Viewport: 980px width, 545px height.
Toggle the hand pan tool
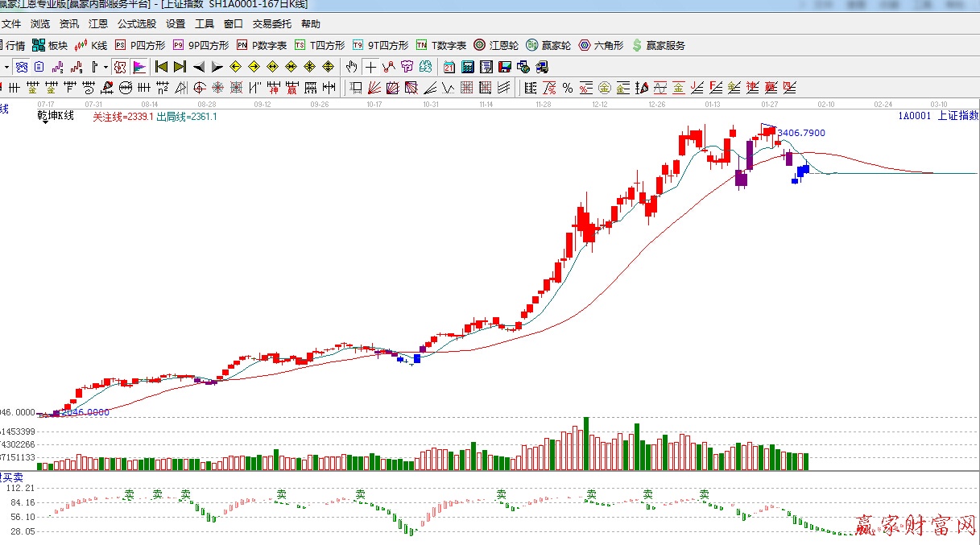click(x=352, y=67)
